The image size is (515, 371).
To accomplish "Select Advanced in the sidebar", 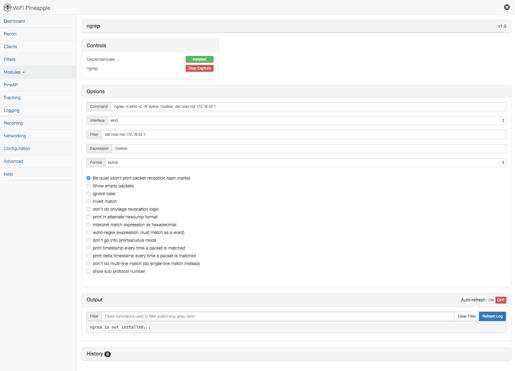I will tap(13, 161).
